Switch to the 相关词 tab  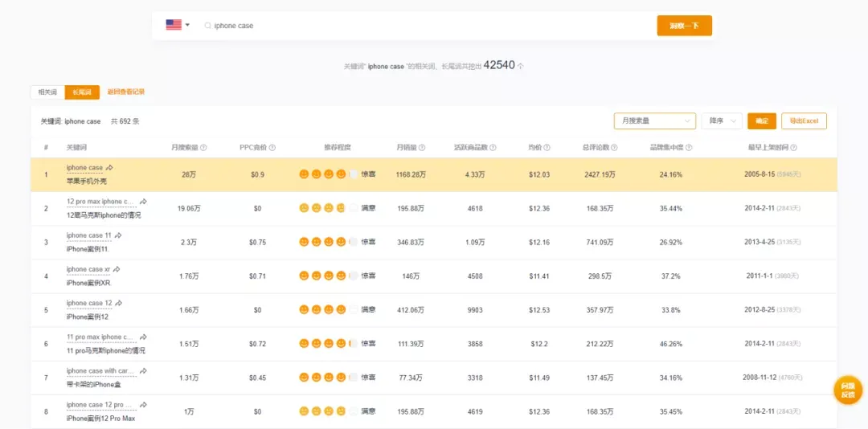click(x=47, y=92)
